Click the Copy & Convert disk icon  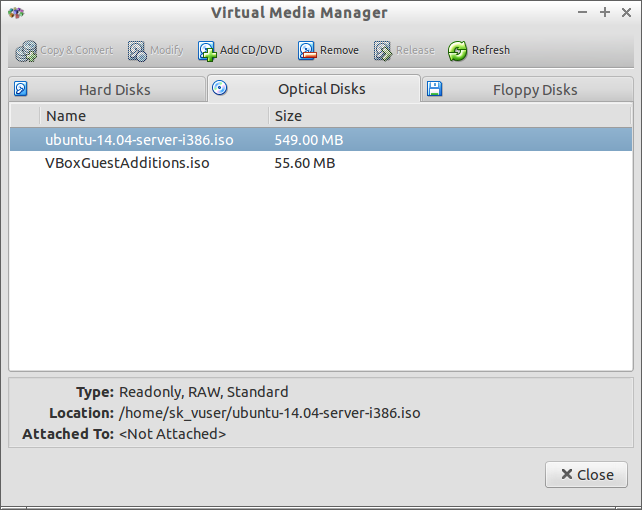coord(26,51)
